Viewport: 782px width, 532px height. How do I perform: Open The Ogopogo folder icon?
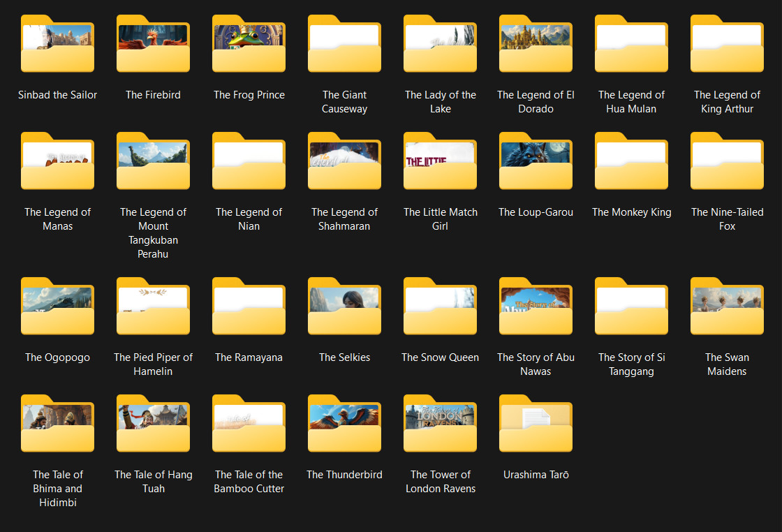tap(57, 306)
